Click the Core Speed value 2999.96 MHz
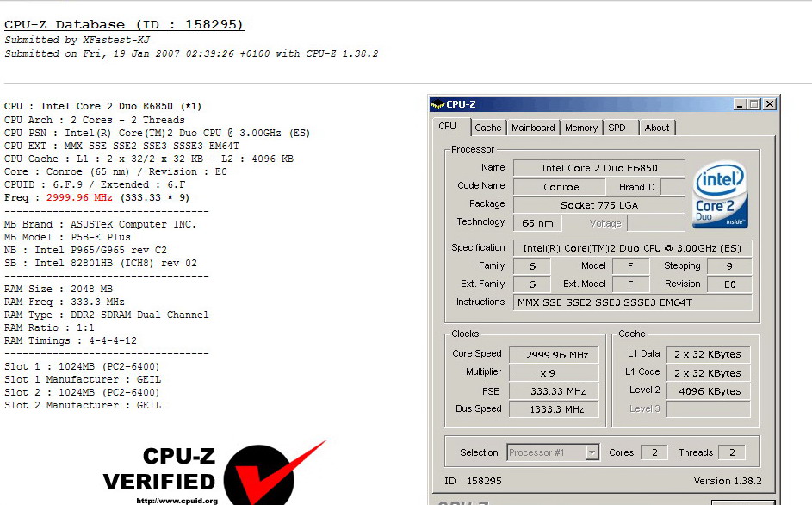Screen dimensions: 812x505 pyautogui.click(x=555, y=355)
